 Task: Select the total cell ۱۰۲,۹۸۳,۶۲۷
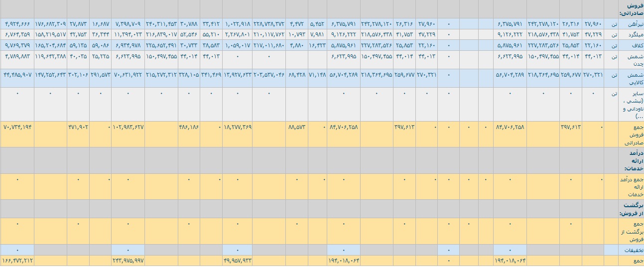[x=129, y=127]
